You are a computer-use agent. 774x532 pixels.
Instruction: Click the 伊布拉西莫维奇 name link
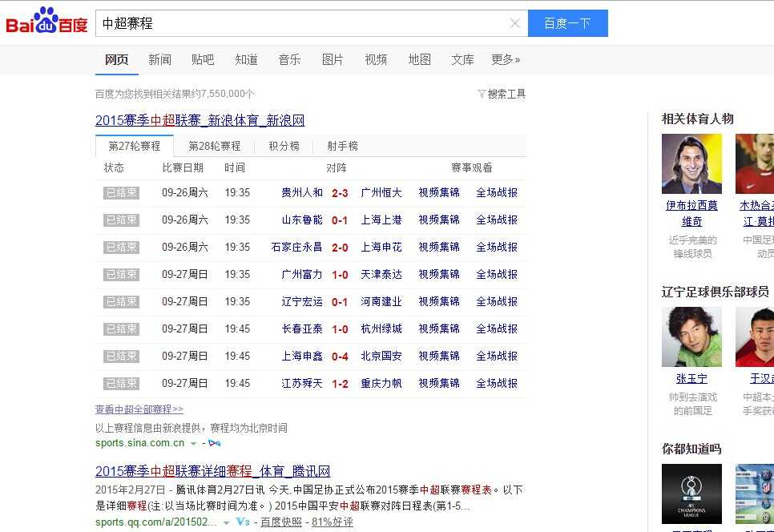(x=691, y=213)
